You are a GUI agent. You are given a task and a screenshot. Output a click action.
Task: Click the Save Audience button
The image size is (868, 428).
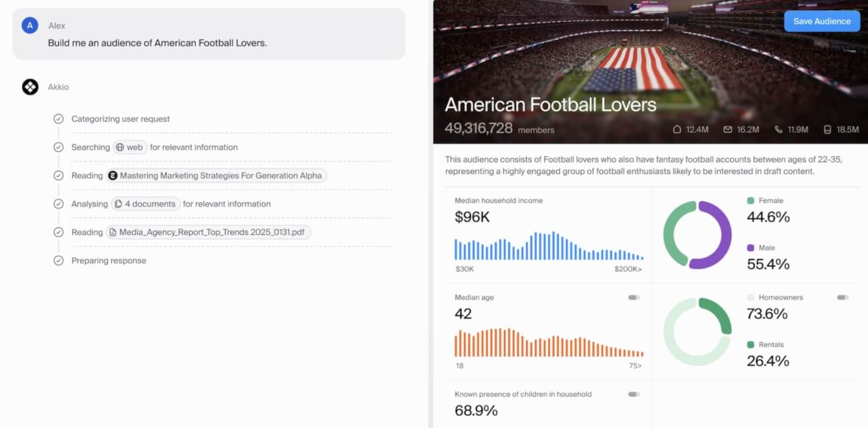(822, 21)
